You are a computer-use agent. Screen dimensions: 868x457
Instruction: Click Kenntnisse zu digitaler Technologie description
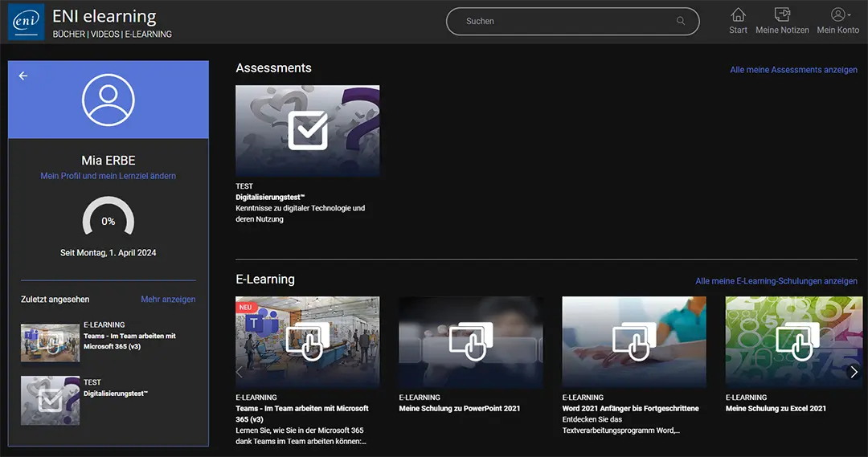pyautogui.click(x=300, y=214)
